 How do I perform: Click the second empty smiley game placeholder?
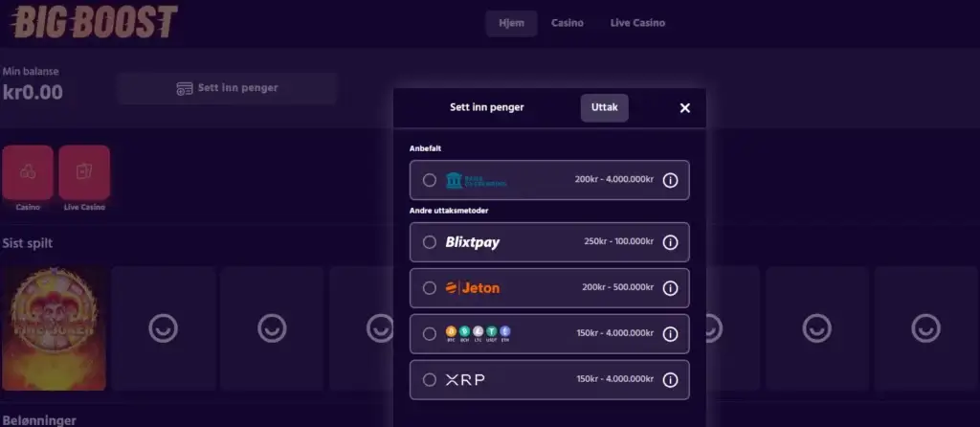(x=272, y=328)
